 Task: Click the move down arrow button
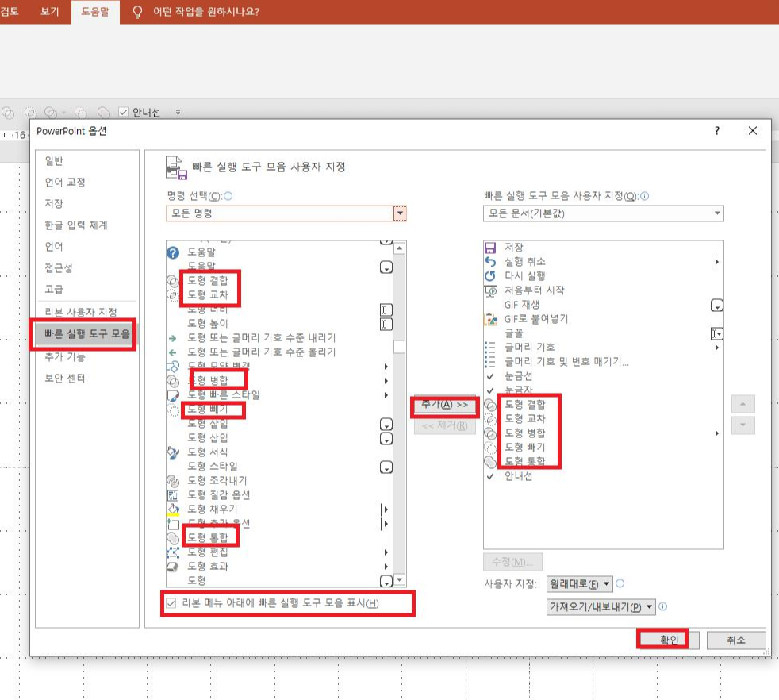[x=743, y=425]
